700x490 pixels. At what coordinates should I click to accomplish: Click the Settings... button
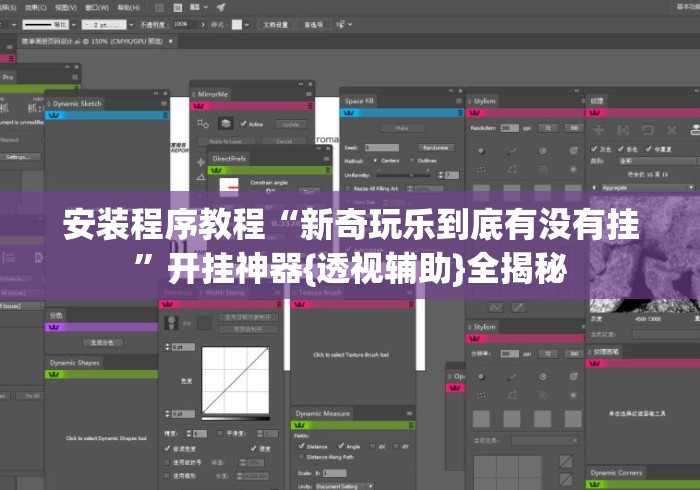coord(18,157)
